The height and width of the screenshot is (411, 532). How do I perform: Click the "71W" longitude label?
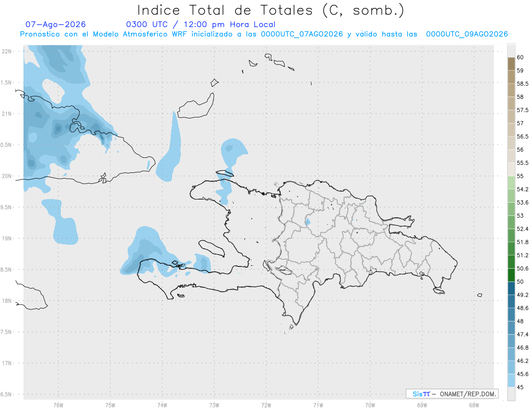(x=318, y=405)
